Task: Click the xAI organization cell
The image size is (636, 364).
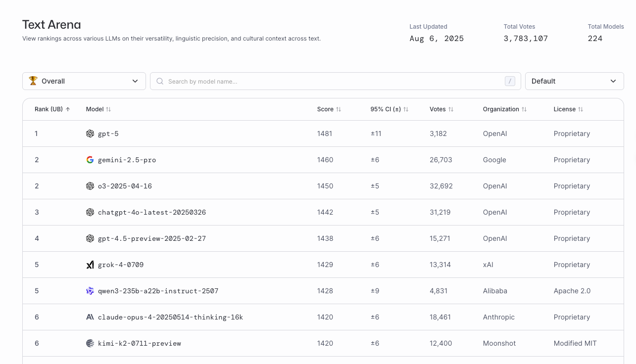Action: (x=488, y=265)
